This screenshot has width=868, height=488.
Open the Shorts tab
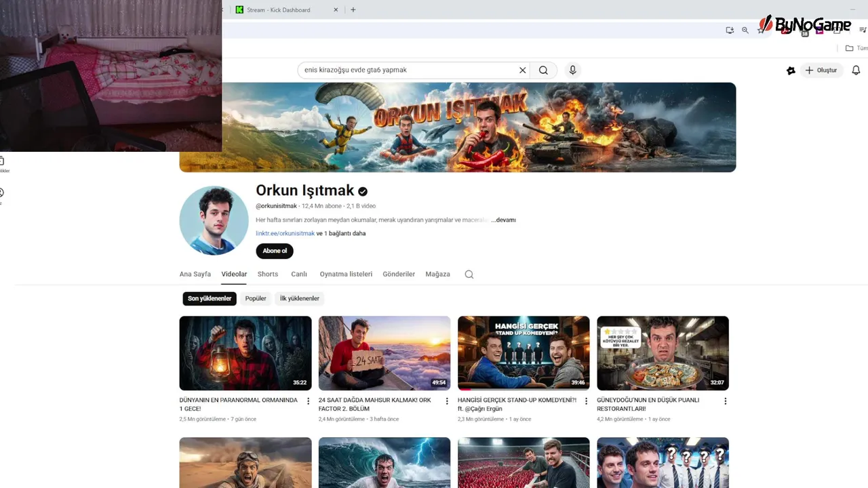[x=268, y=274]
